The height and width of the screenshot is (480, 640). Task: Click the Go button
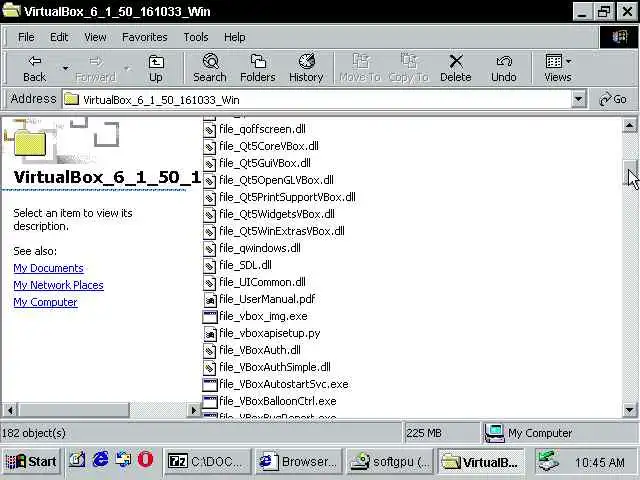pos(613,99)
